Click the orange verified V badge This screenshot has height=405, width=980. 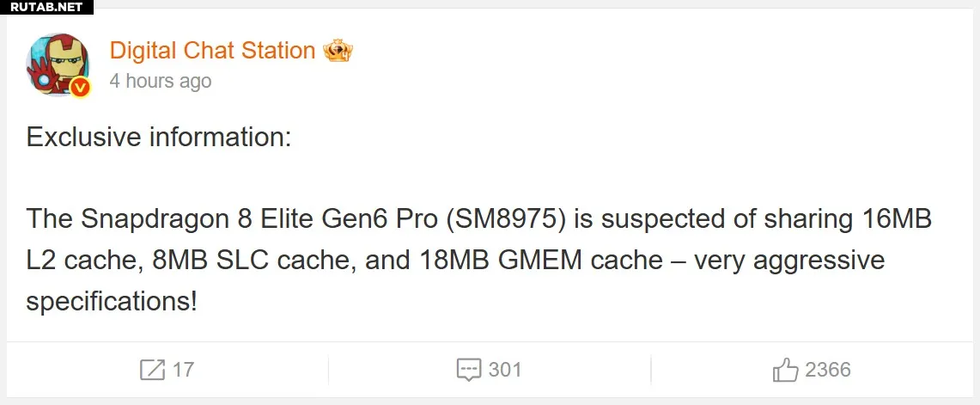(x=80, y=87)
